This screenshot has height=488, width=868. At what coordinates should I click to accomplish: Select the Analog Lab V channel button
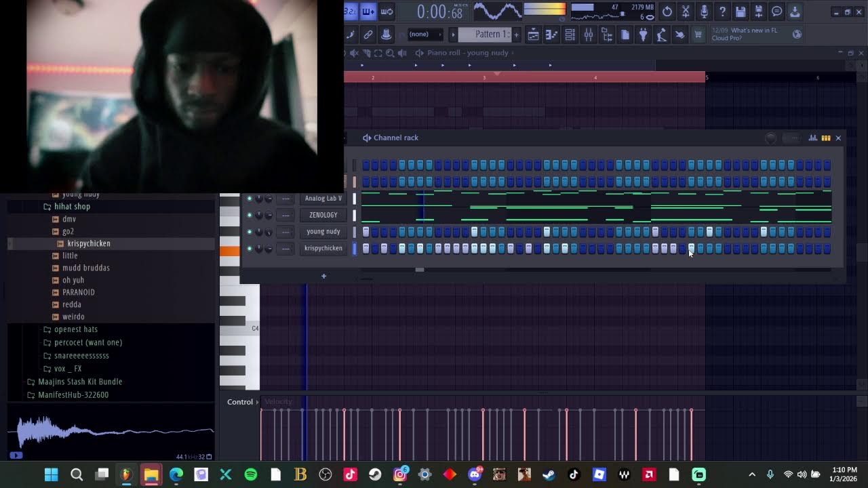[323, 199]
